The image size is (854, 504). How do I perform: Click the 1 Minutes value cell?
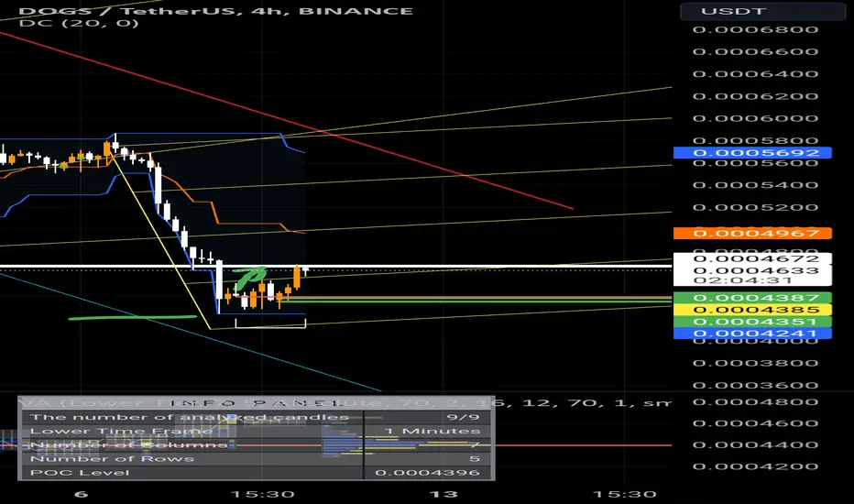(432, 431)
